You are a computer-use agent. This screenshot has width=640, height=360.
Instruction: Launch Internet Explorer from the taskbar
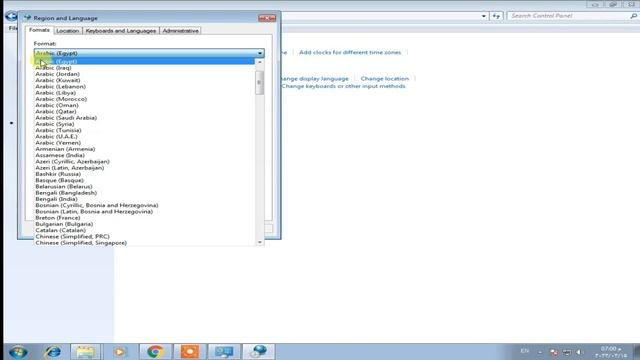click(x=53, y=351)
